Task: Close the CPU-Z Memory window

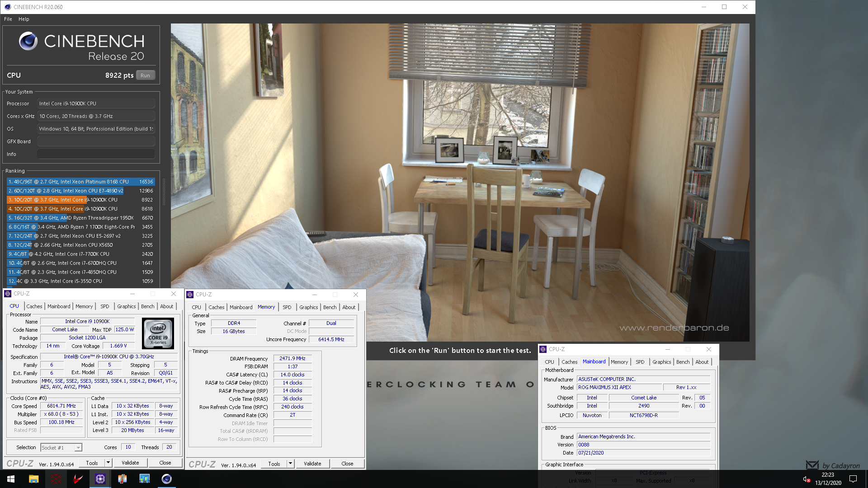Action: [356, 295]
